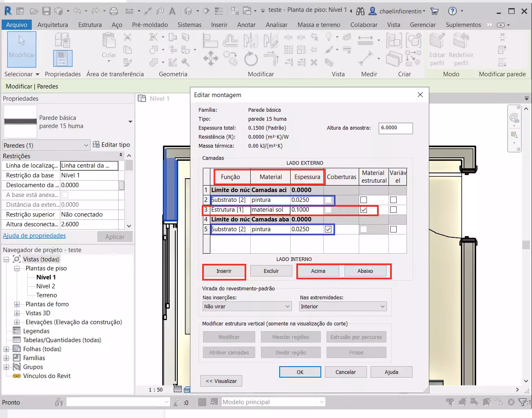The image size is (532, 418).
Task: Switch to the Massa e terreno ribbon tab
Action: point(319,24)
